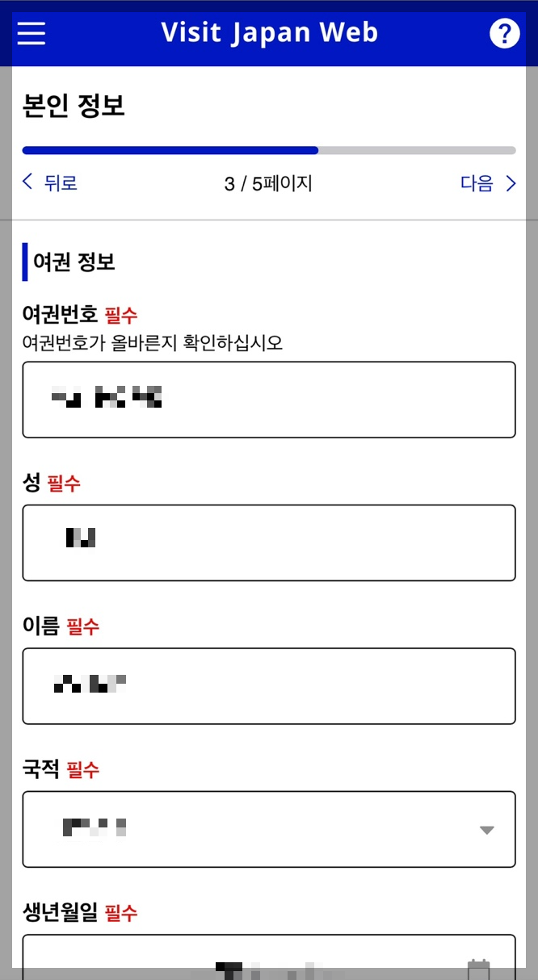
Task: Click the dropdown arrow on 국적 field
Action: [x=485, y=829]
